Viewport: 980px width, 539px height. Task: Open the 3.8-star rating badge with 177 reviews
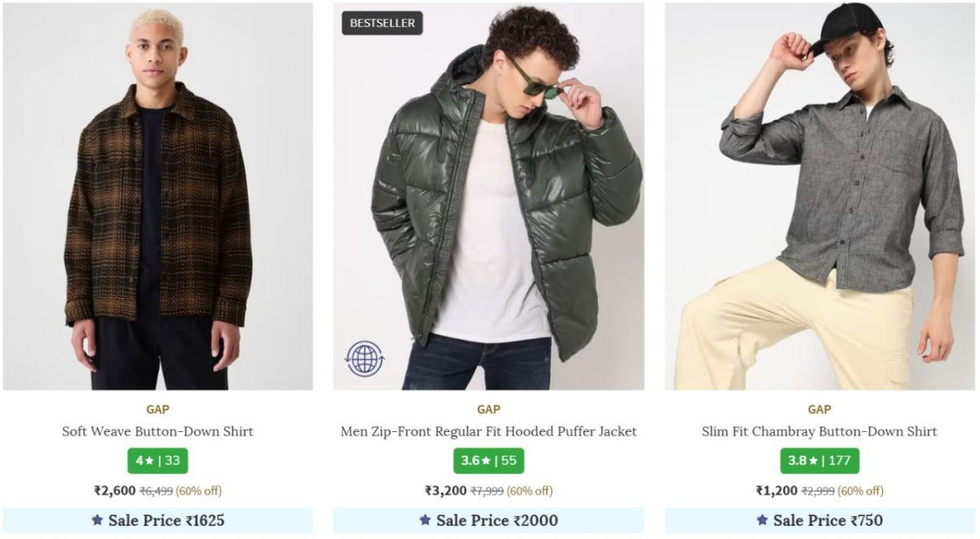pyautogui.click(x=819, y=461)
